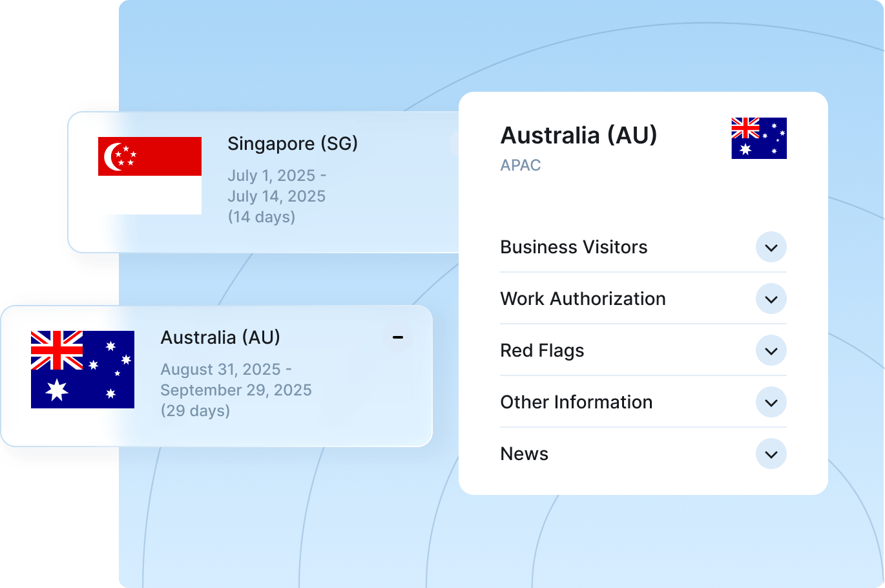Screen dimensions: 885x588
Task: Expand the Other Information chevron
Action: 771,403
